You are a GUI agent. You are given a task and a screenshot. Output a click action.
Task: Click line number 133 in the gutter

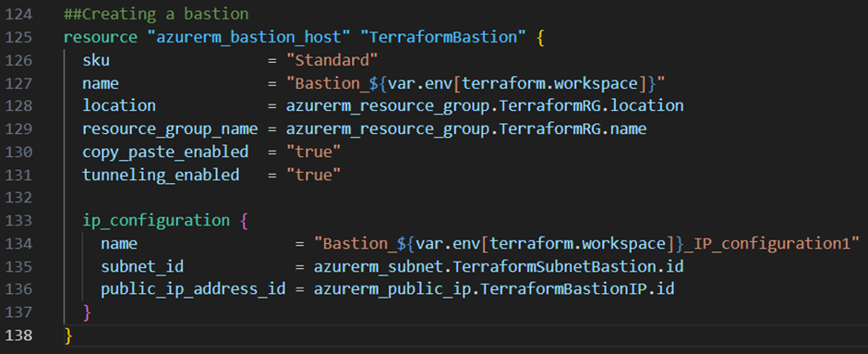18,221
